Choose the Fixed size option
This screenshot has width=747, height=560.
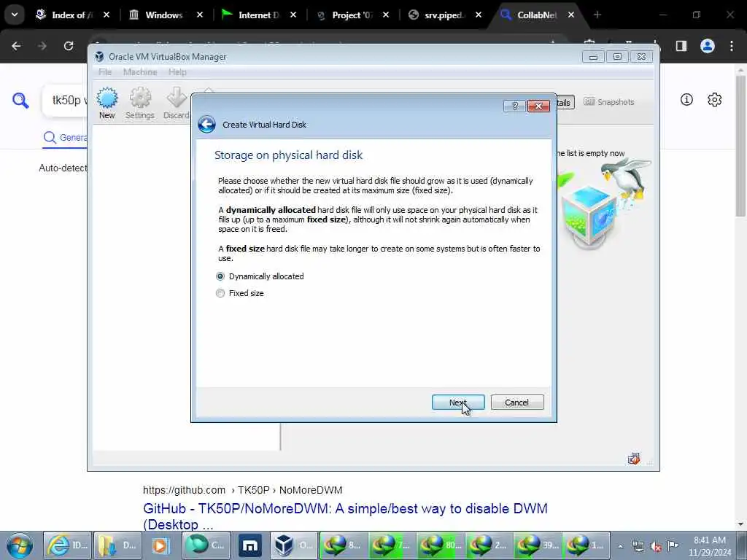point(220,293)
